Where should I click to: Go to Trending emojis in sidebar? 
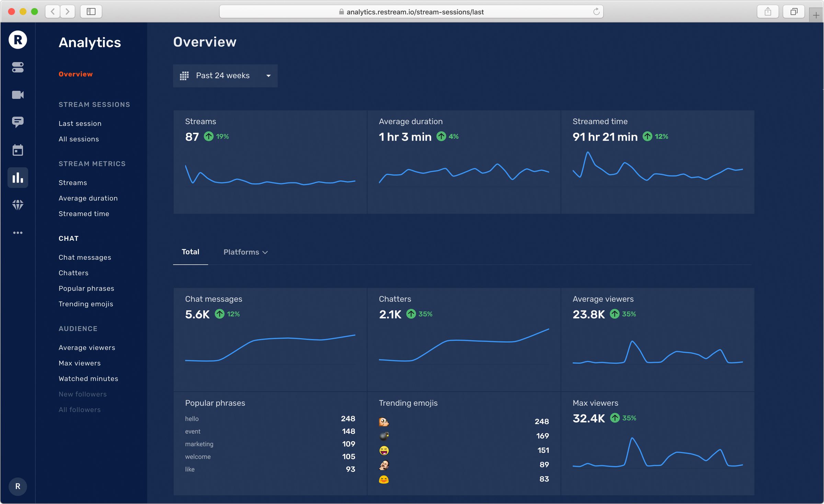click(x=86, y=304)
